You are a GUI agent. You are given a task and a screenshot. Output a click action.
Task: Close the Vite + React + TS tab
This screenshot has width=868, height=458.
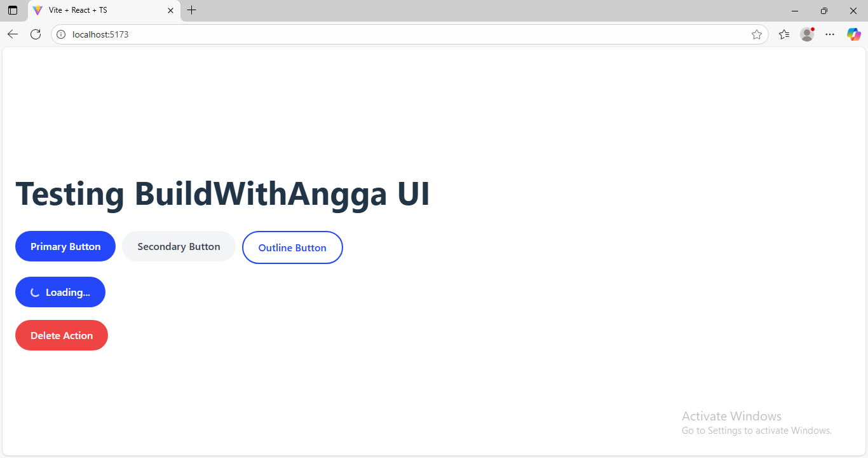170,10
